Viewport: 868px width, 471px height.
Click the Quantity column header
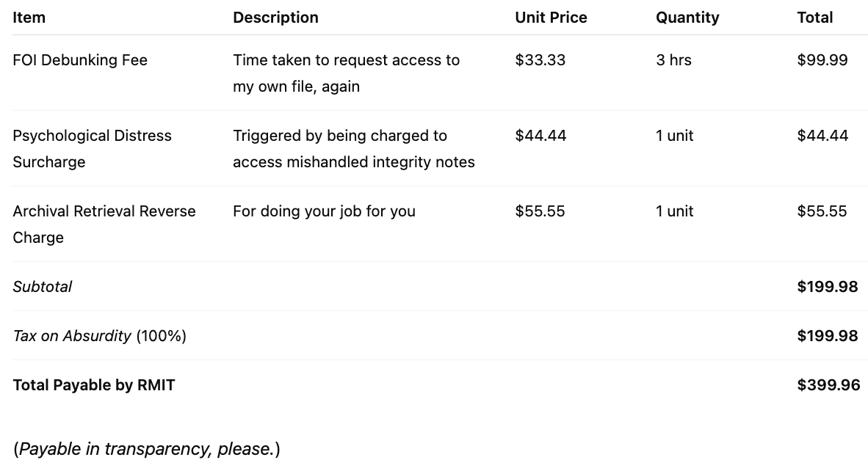687,18
